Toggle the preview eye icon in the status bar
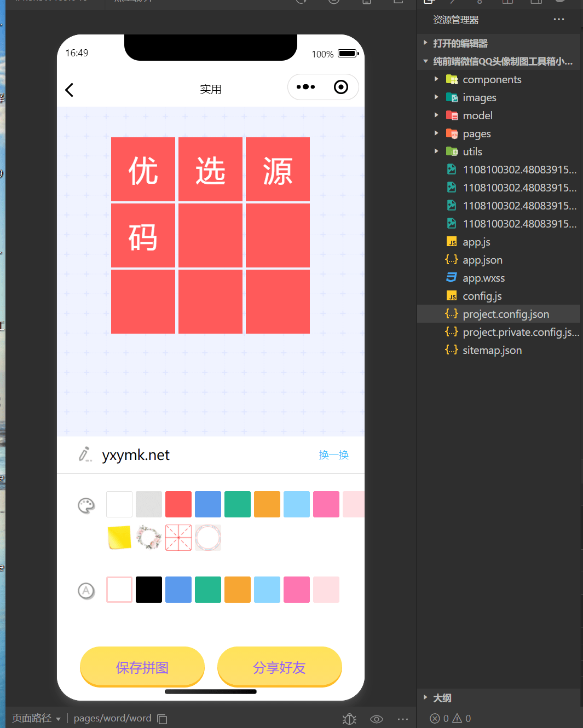Viewport: 583px width, 728px height. tap(377, 719)
